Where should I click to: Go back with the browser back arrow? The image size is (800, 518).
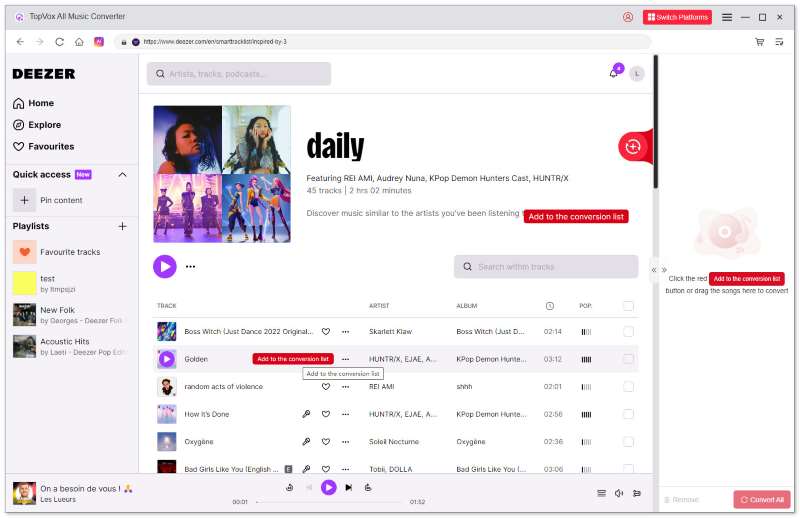(20, 42)
